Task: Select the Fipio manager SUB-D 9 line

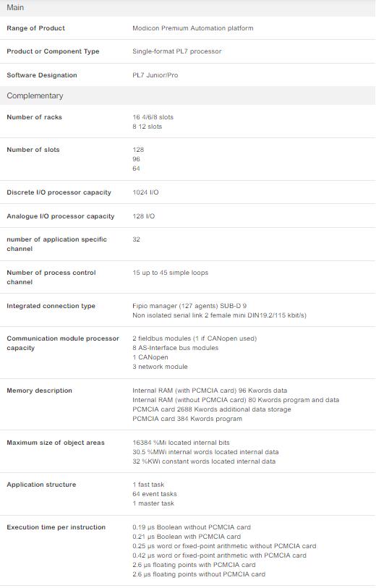Action: pyautogui.click(x=189, y=306)
